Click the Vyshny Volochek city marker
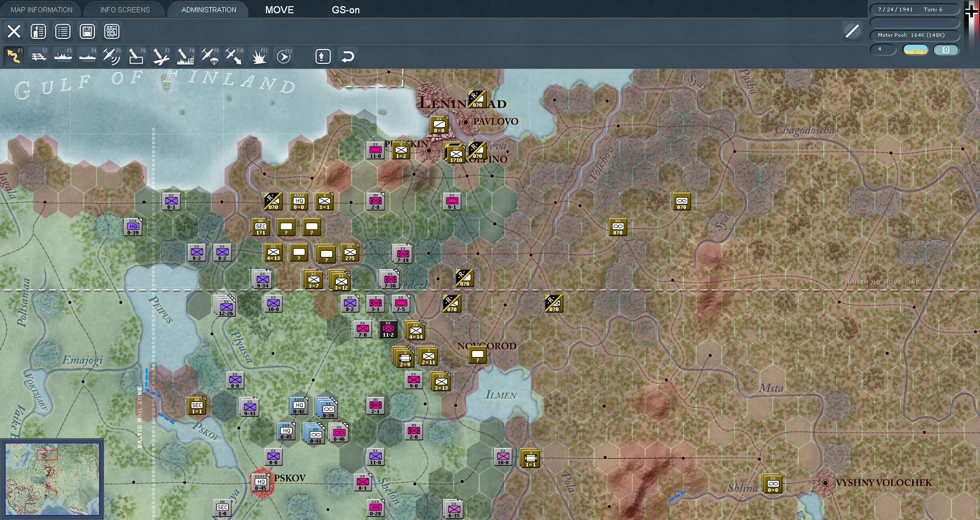 point(825,483)
